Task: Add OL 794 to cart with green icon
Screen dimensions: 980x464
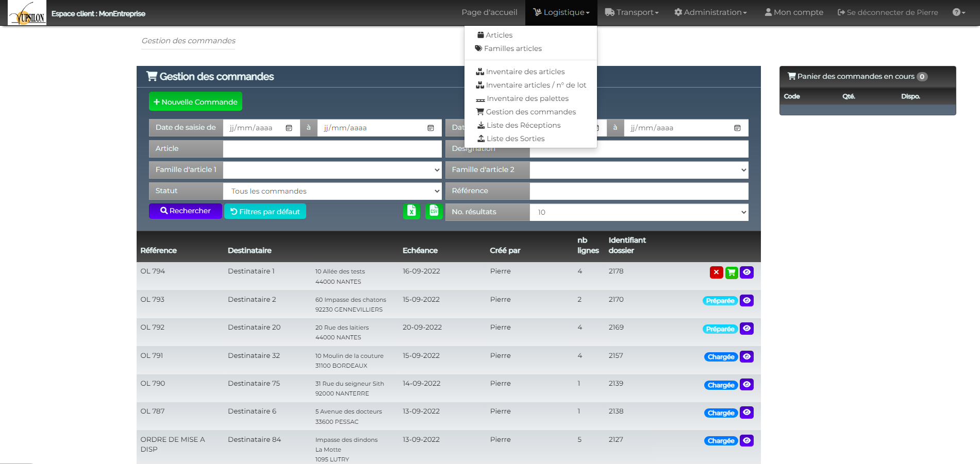Action: tap(732, 272)
